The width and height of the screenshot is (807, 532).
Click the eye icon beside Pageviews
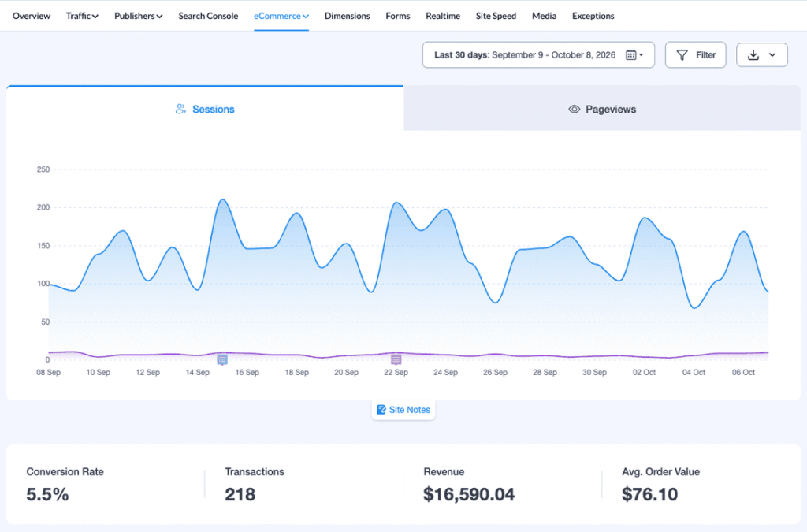(574, 109)
